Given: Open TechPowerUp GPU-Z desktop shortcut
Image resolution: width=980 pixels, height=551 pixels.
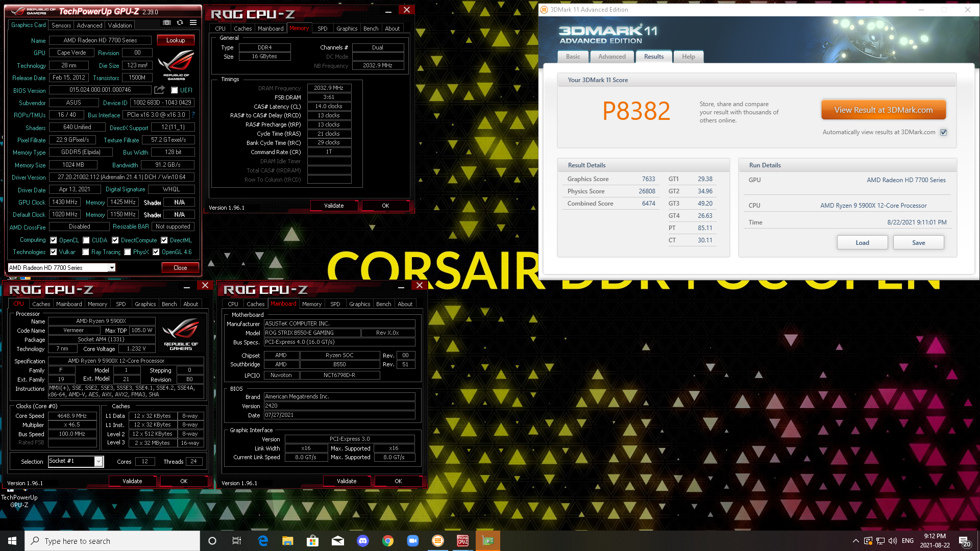Looking at the screenshot, I should [x=19, y=497].
